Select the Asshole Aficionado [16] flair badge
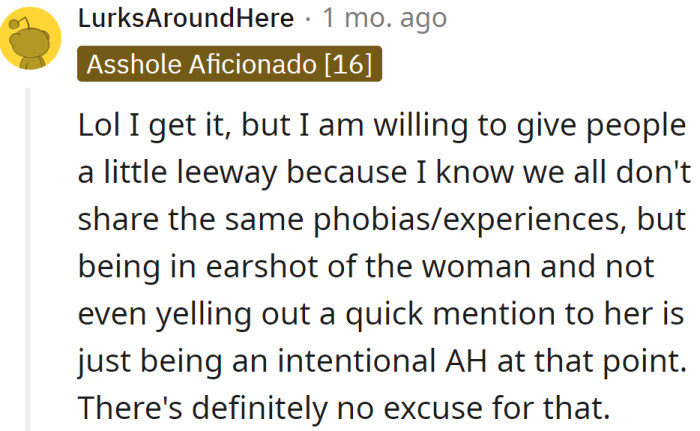The image size is (700, 431). coord(229,64)
